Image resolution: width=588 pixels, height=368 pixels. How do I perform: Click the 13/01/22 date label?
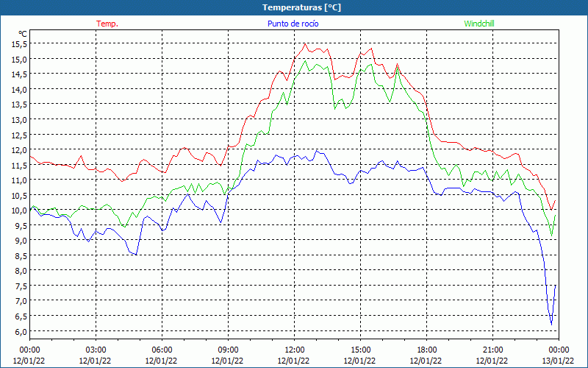(558, 361)
